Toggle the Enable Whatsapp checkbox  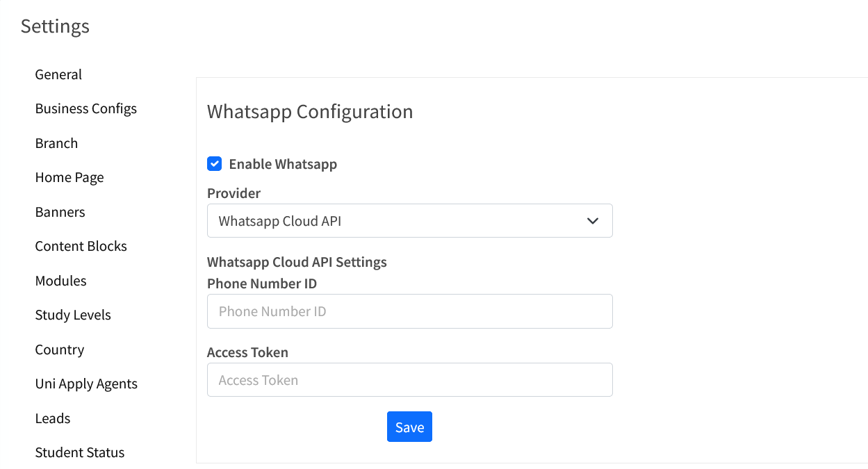(215, 164)
